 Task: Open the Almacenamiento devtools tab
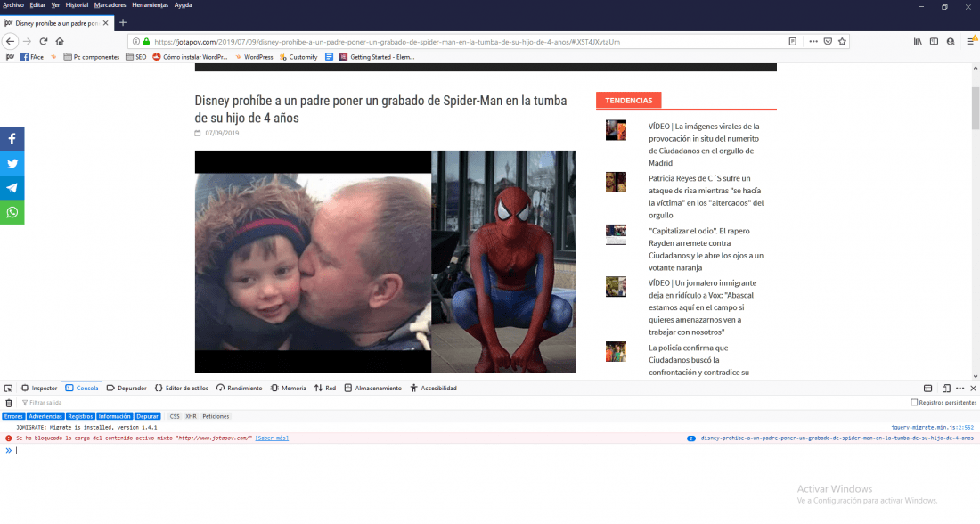tap(373, 389)
